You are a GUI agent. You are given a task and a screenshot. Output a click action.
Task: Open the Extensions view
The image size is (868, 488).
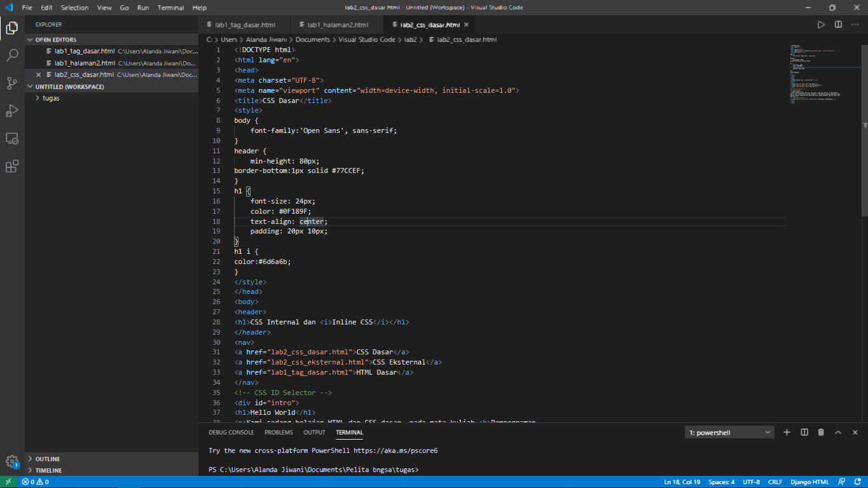tap(12, 167)
